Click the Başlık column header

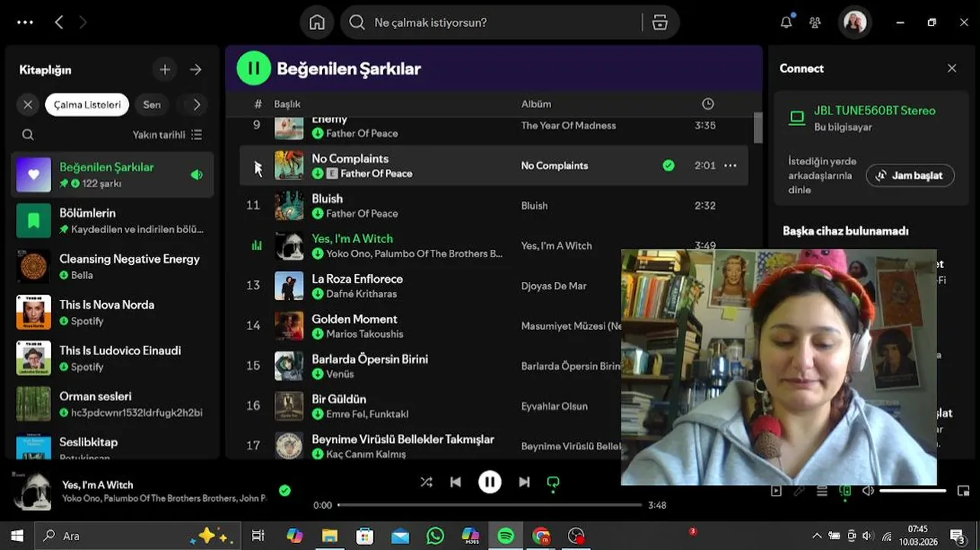[x=287, y=104]
